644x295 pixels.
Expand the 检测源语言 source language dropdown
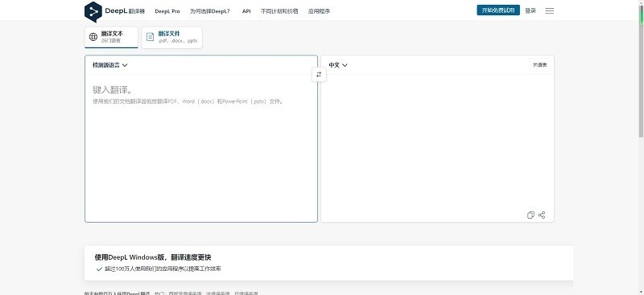pos(110,65)
